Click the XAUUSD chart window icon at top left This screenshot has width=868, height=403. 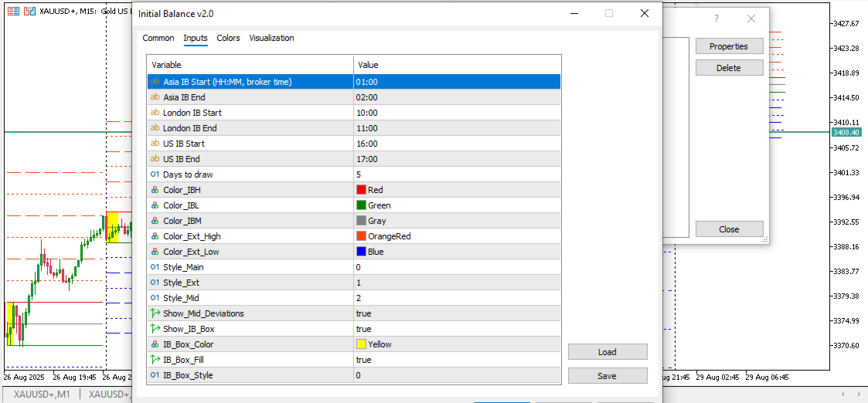click(x=12, y=11)
